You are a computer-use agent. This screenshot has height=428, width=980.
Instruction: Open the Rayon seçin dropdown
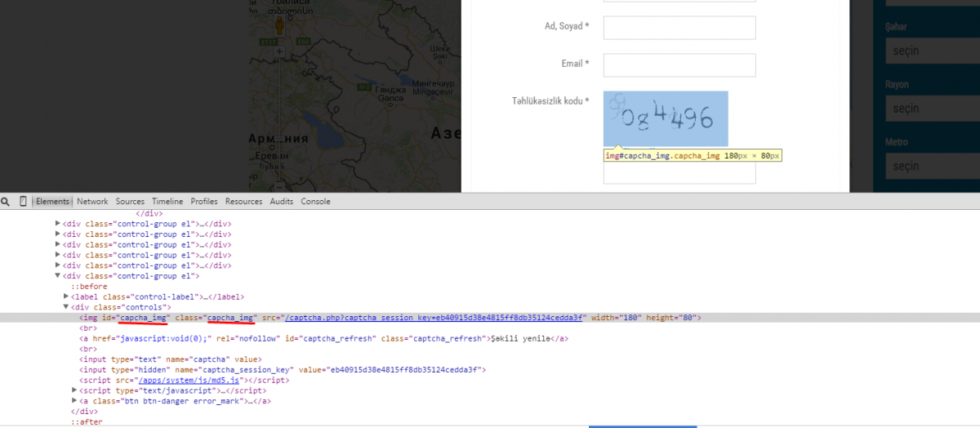point(932,108)
